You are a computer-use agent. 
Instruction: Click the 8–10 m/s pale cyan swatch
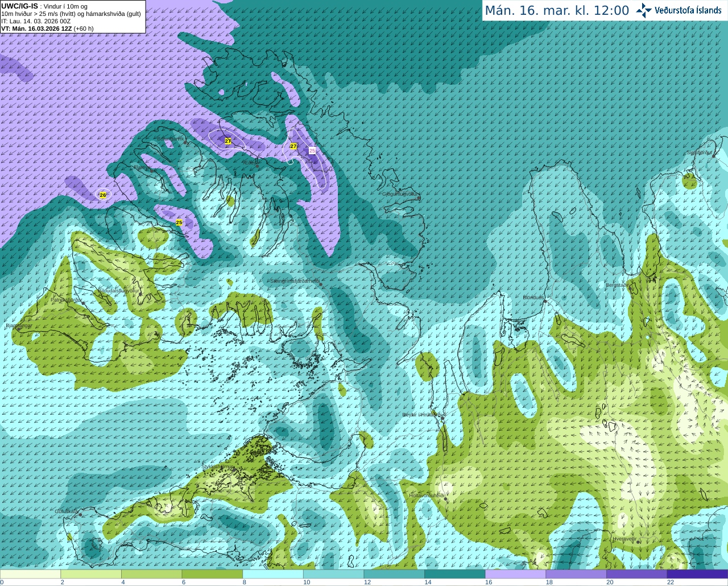[273, 574]
